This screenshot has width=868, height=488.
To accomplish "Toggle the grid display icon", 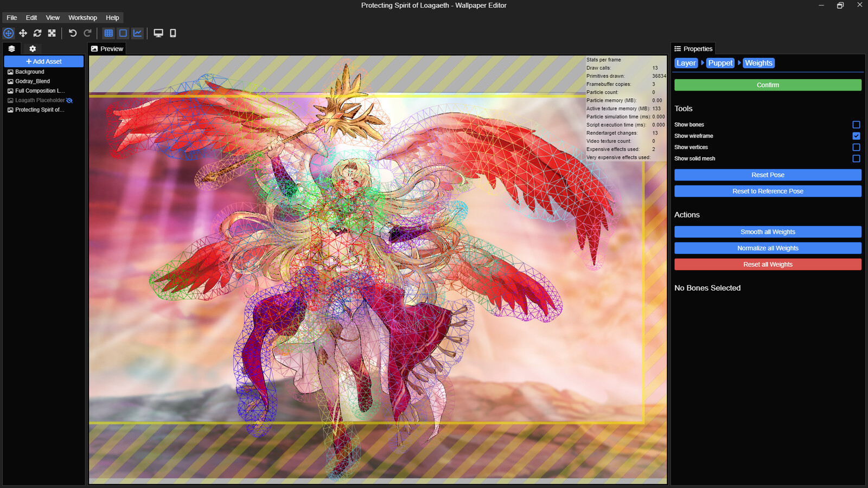I will (x=108, y=33).
